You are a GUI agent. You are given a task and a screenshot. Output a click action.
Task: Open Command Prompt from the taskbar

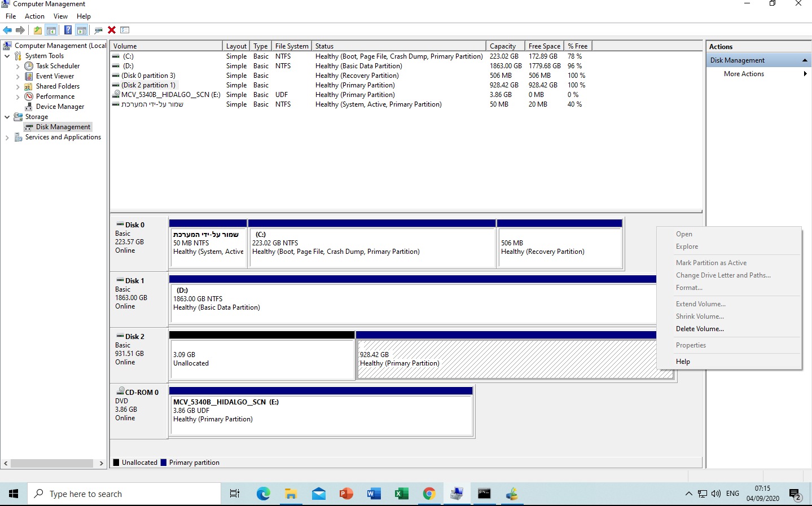[485, 494]
